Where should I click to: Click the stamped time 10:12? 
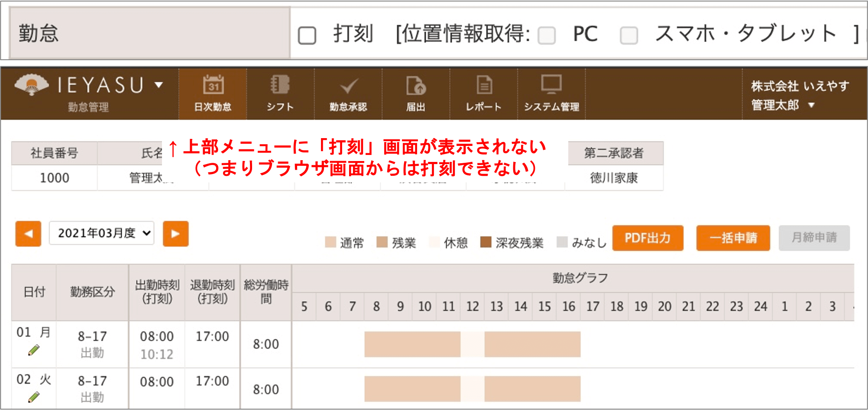157,355
